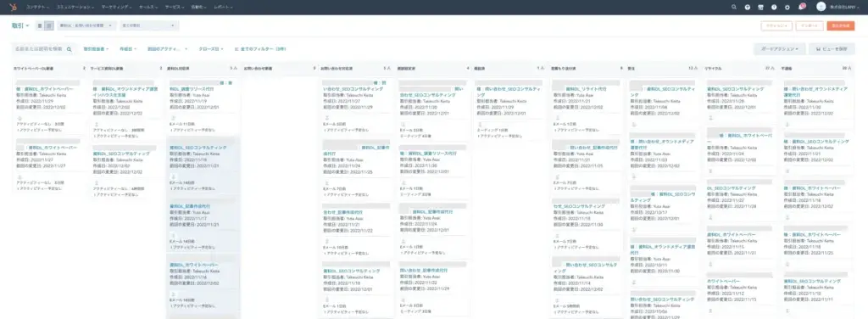
Task: Open the 取引担当者 filter dropdown
Action: pos(96,49)
